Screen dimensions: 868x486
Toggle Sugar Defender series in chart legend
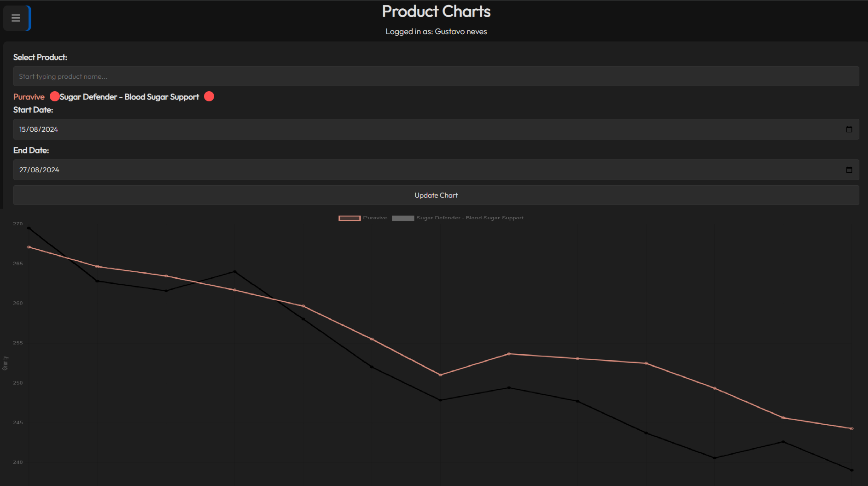458,218
